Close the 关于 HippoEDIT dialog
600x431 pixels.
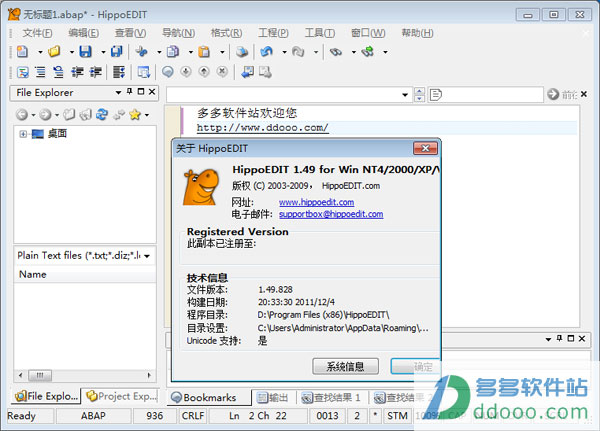(425, 148)
